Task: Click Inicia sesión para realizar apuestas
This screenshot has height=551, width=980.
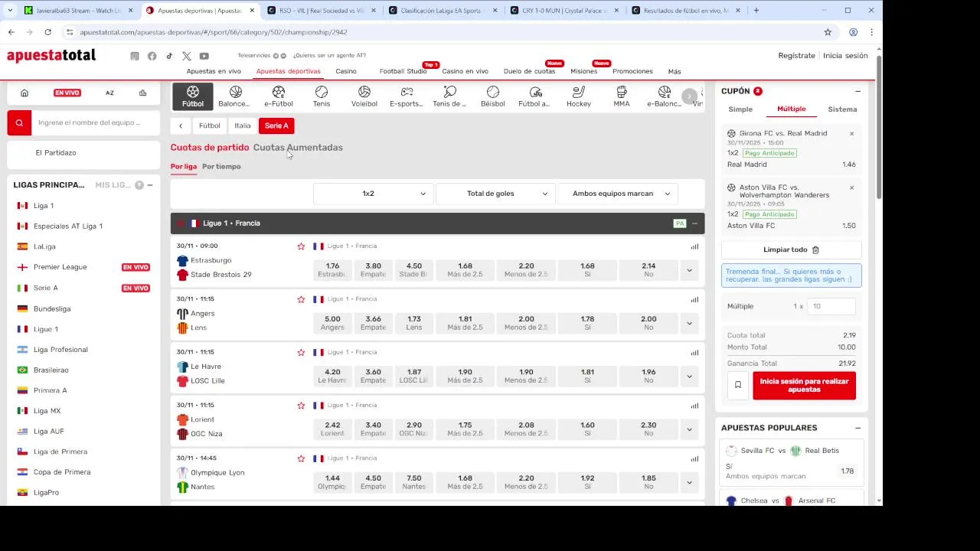Action: click(804, 385)
